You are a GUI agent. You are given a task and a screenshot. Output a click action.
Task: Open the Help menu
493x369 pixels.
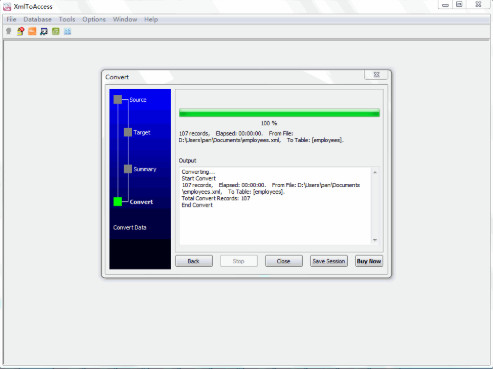tap(151, 19)
